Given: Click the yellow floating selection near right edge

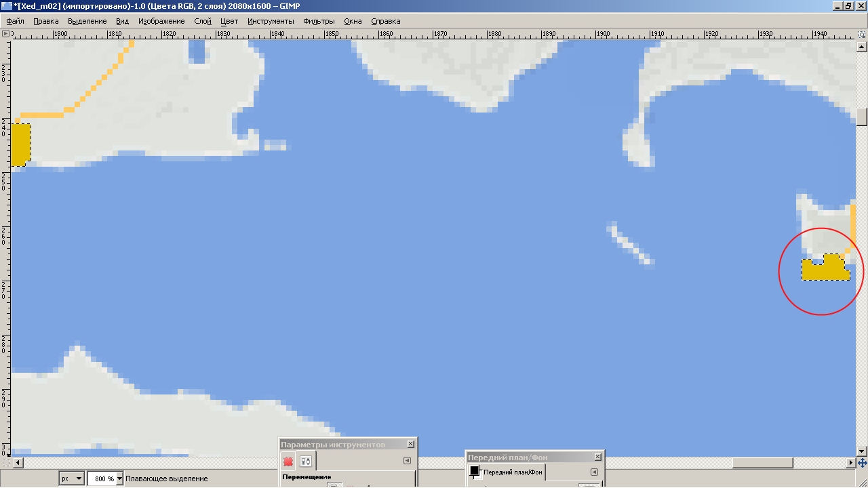Looking at the screenshot, I should (825, 268).
